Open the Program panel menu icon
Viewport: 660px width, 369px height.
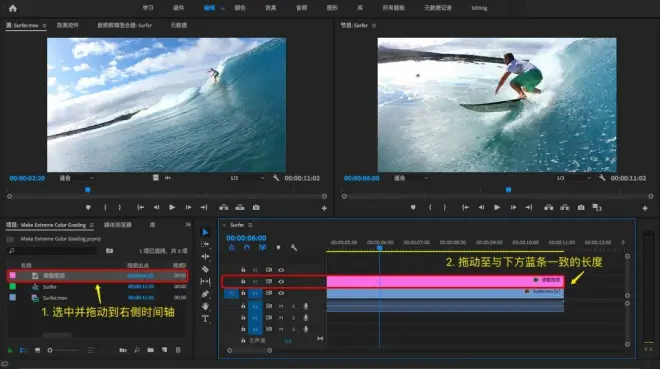pyautogui.click(x=374, y=26)
